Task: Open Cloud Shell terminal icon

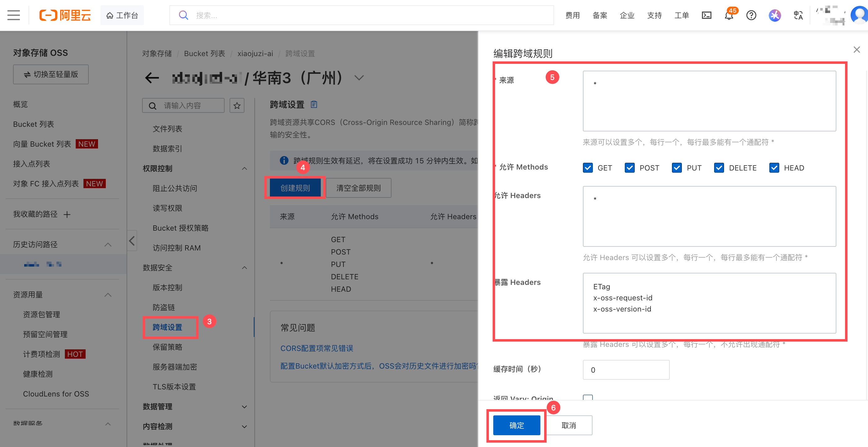Action: click(x=706, y=15)
